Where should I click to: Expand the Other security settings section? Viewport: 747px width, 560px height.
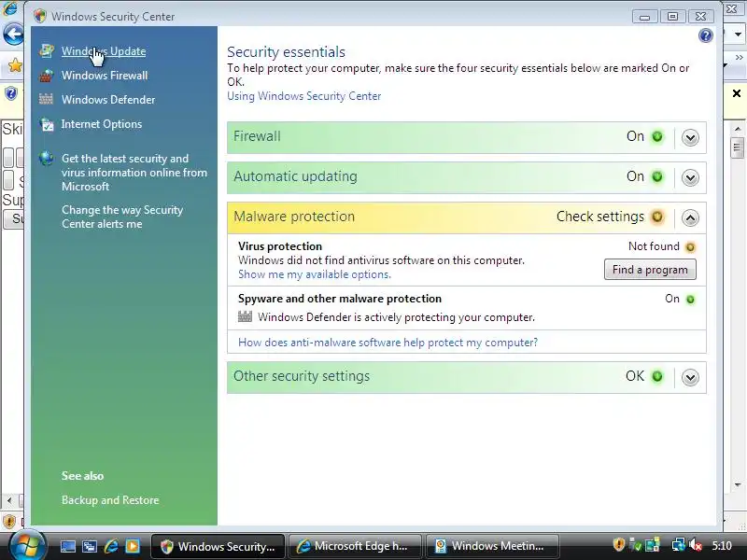(x=690, y=377)
